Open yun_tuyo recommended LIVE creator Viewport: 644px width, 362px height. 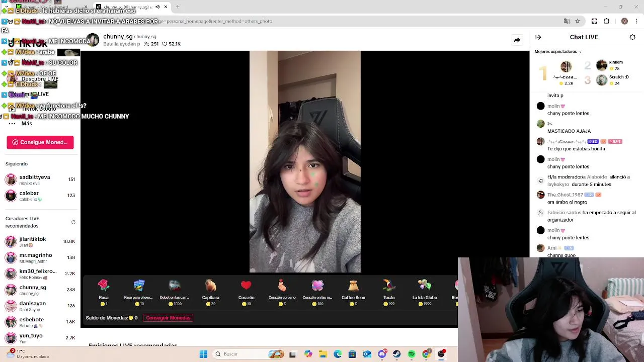tap(40, 338)
